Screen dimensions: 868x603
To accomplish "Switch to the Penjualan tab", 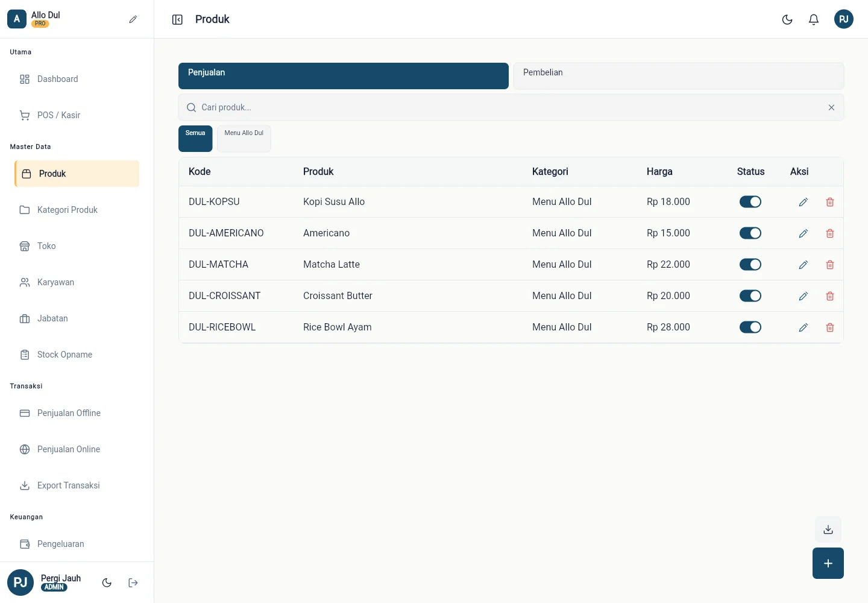I will pos(344,76).
